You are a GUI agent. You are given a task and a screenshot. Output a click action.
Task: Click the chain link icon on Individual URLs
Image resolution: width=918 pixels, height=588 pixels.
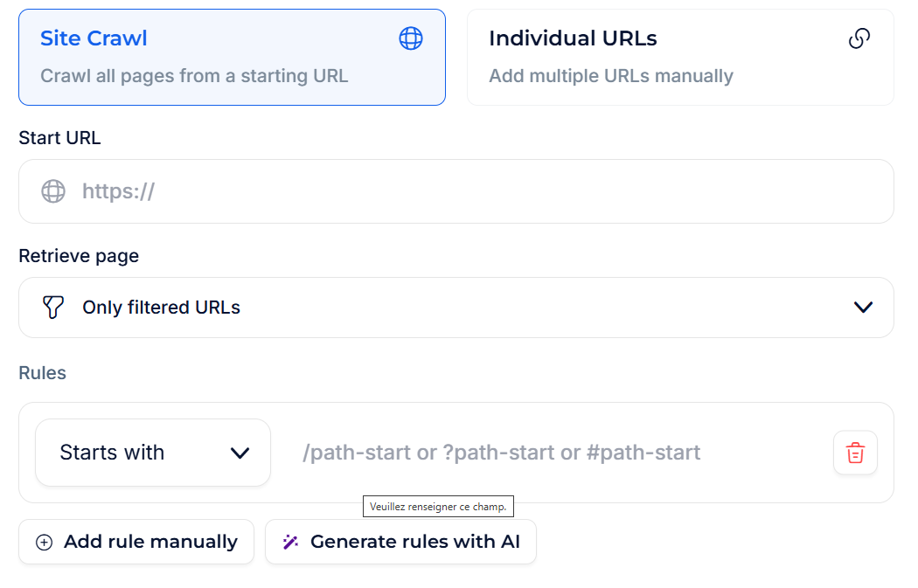[859, 38]
